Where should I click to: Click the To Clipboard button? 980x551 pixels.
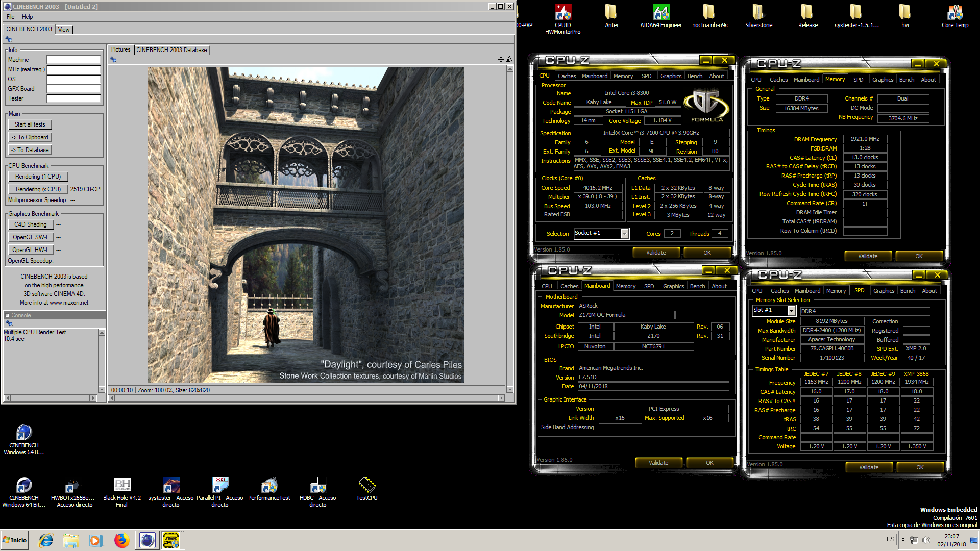click(x=30, y=137)
